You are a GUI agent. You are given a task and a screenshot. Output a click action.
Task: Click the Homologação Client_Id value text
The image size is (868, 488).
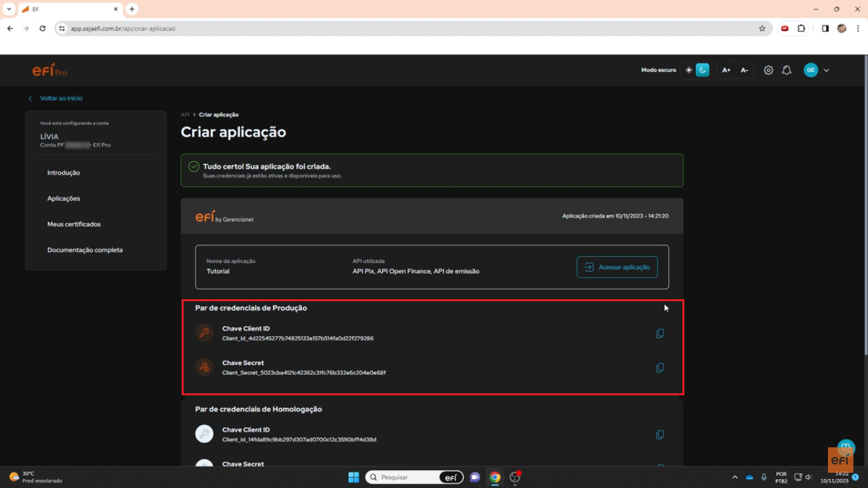pos(299,440)
